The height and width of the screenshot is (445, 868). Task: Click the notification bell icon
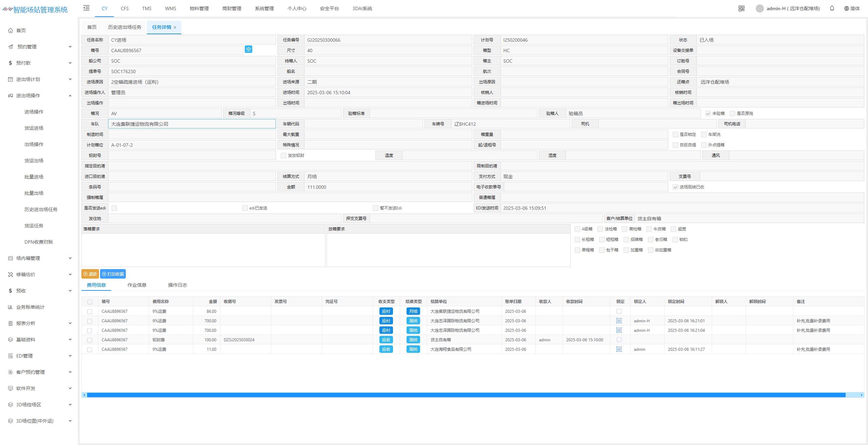click(832, 8)
